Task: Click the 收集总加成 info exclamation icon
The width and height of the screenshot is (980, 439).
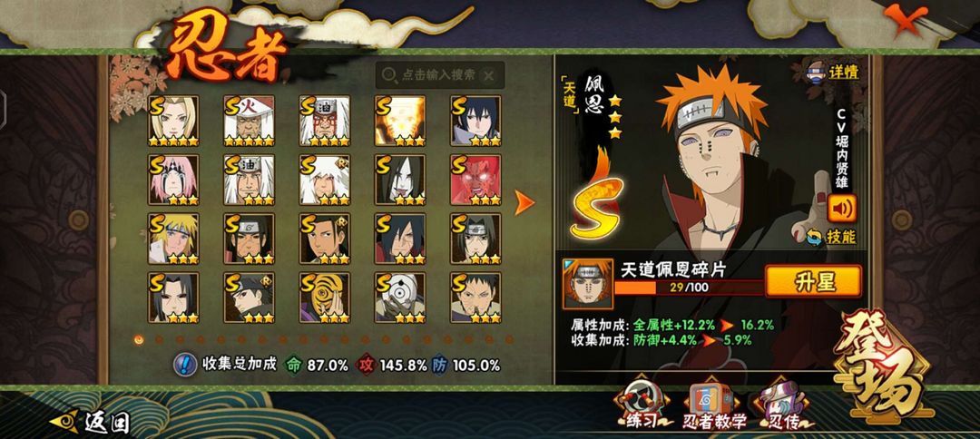Action: point(185,365)
